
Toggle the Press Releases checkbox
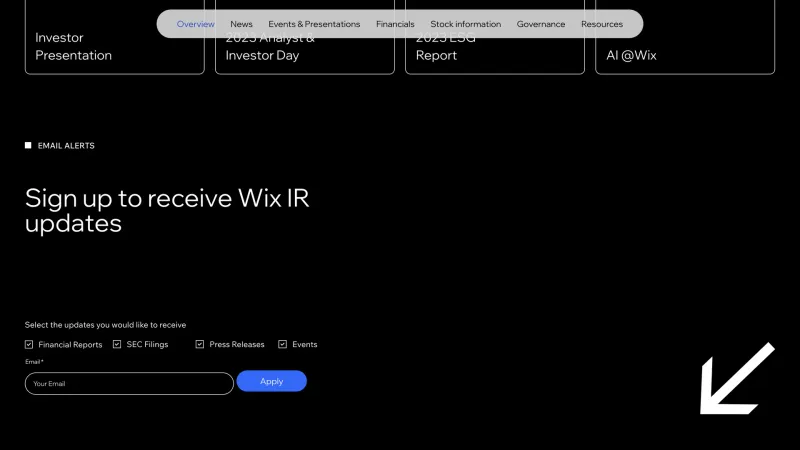pyautogui.click(x=199, y=344)
